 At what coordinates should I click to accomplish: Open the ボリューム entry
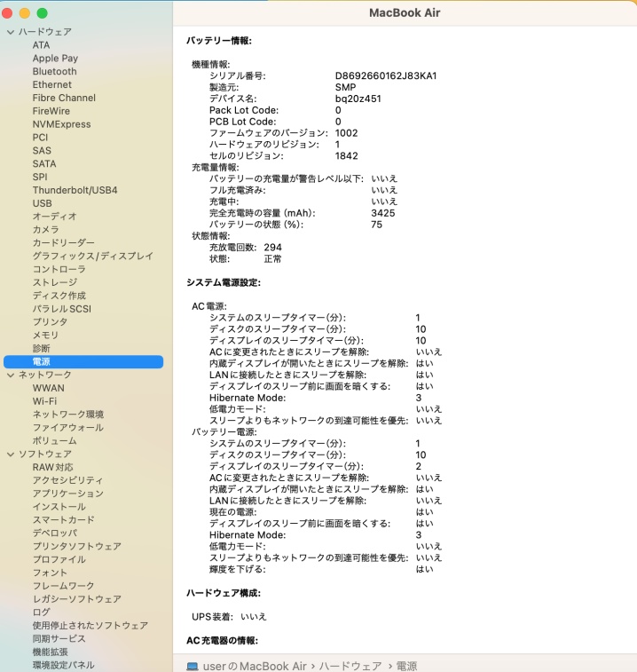pos(54,441)
